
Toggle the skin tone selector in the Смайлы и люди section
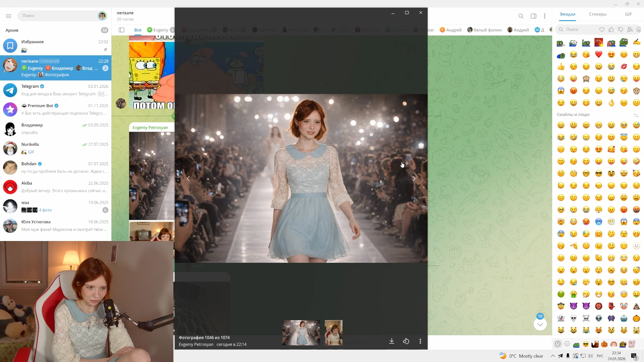636,115
